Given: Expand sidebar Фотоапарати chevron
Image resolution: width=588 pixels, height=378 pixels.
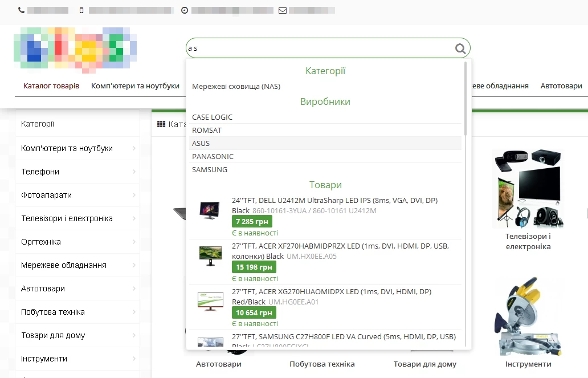Looking at the screenshot, I should (x=134, y=195).
